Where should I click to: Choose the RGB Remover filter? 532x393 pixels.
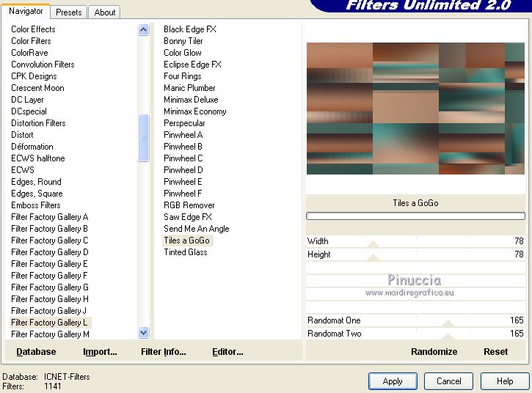[189, 205]
